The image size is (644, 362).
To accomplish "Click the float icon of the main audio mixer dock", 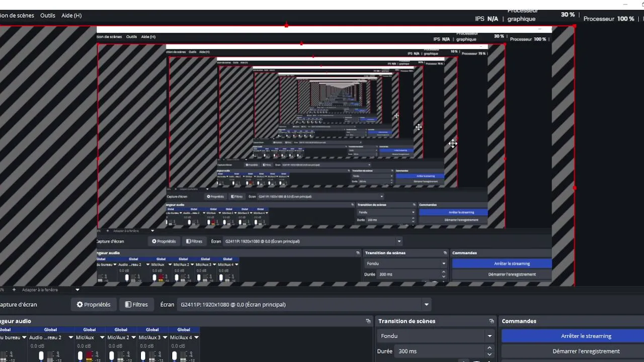I will click(x=368, y=321).
